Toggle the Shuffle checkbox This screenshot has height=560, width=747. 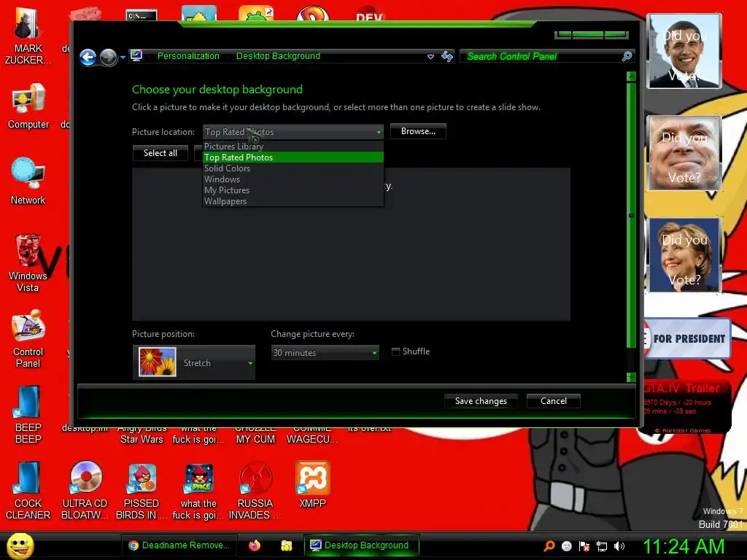(395, 351)
